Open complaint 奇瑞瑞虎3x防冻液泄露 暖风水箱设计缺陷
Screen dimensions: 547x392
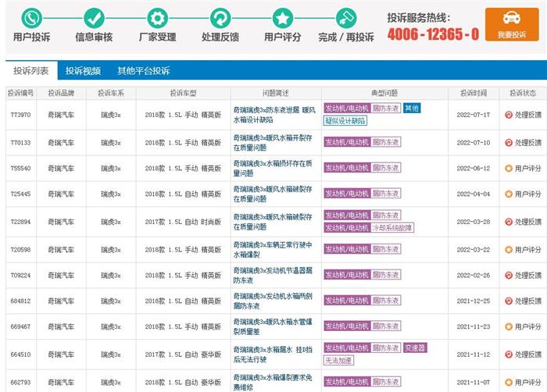[274, 115]
